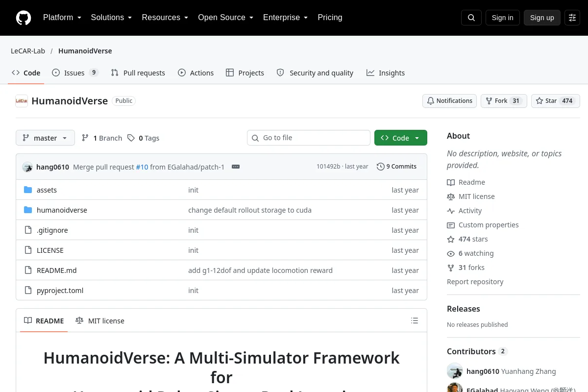The height and width of the screenshot is (392, 588).
Task: Click the Report repository link
Action: 475,282
